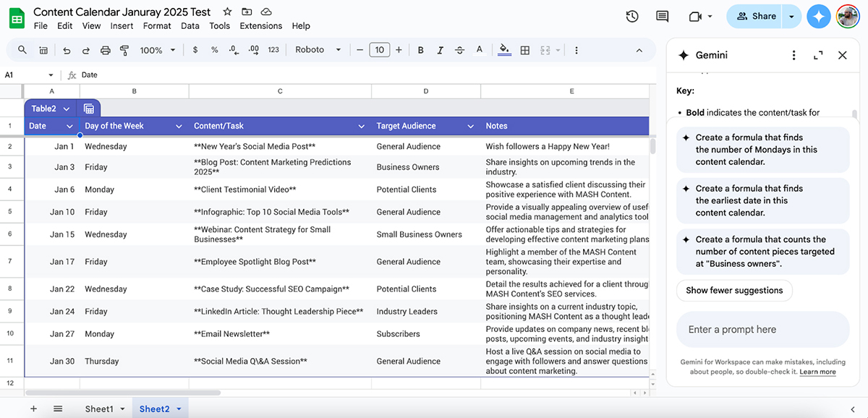This screenshot has width=868, height=418.
Task: Open the Extensions menu
Action: coord(260,25)
